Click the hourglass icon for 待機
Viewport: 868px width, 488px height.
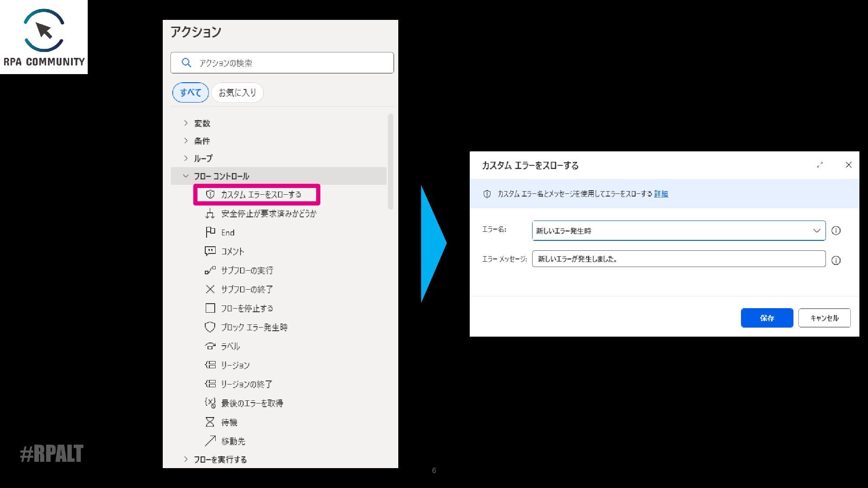tap(210, 422)
